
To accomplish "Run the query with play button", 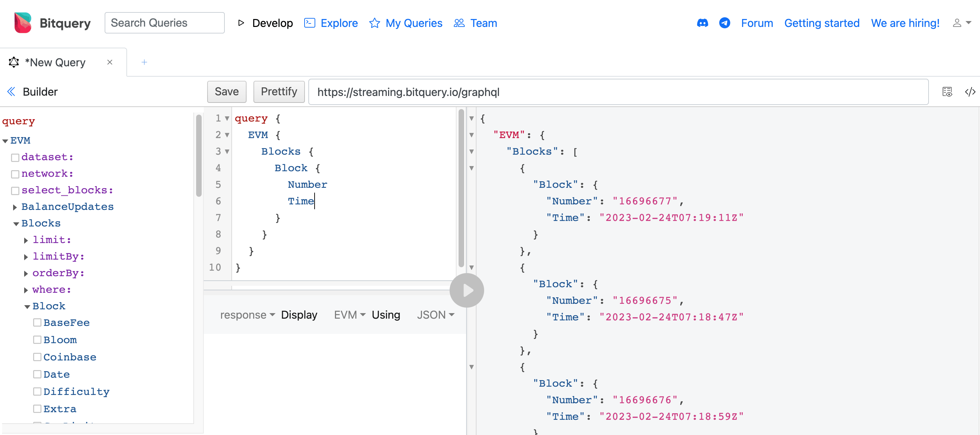I will (x=467, y=290).
